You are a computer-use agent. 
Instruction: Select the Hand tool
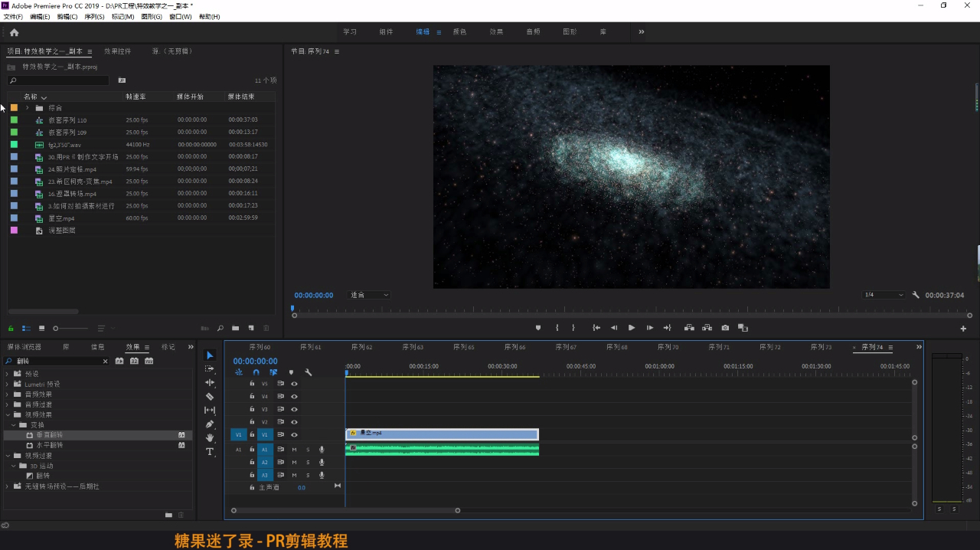[x=210, y=438]
